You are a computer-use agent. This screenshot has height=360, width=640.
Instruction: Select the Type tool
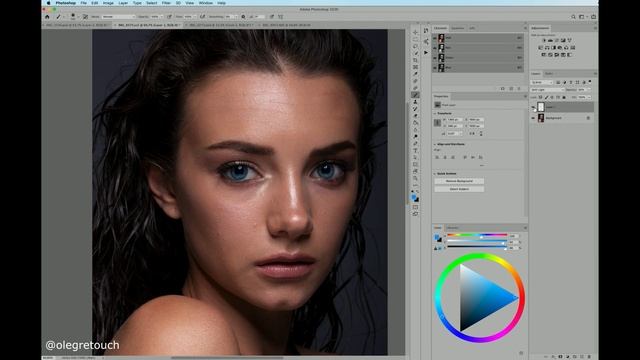point(416,151)
